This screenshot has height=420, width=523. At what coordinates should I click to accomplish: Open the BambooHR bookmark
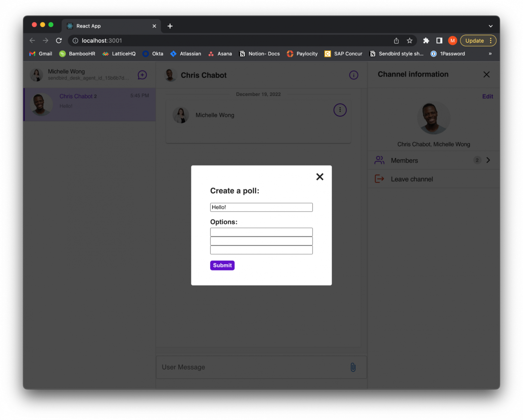(x=77, y=54)
